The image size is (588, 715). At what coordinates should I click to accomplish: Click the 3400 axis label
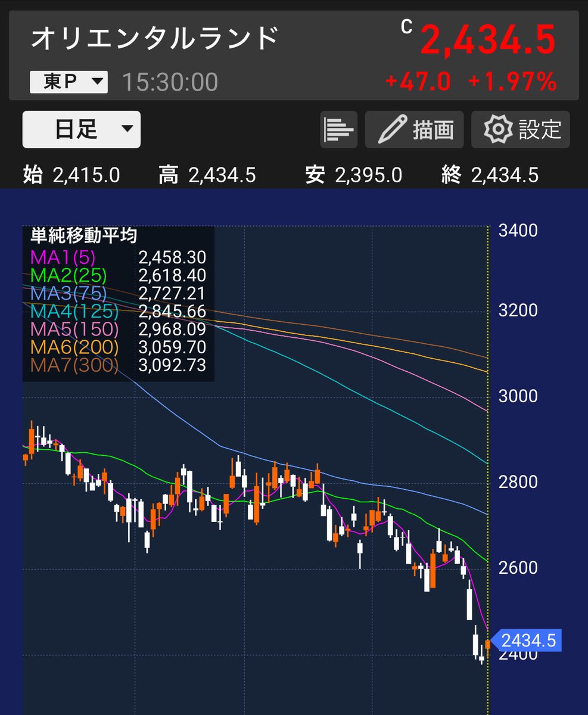click(518, 230)
